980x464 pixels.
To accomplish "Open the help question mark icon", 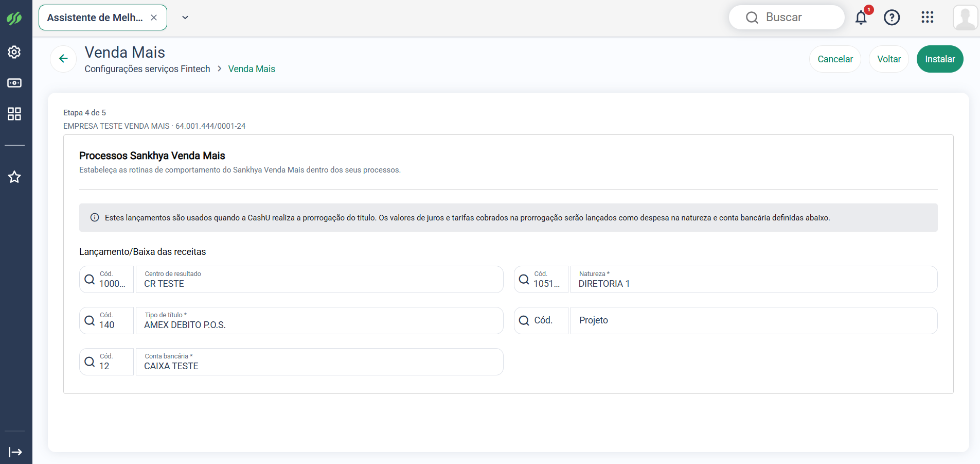I will (892, 18).
